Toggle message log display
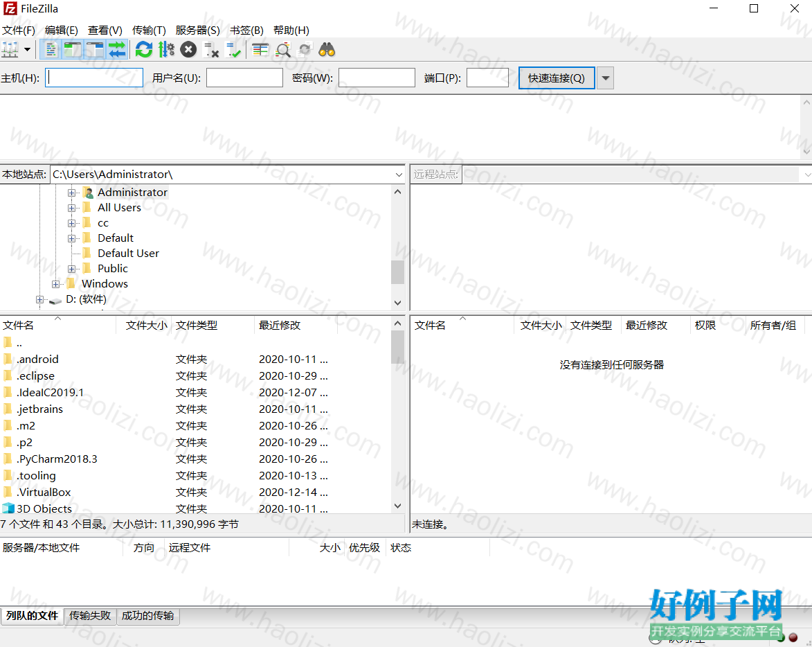 pyautogui.click(x=51, y=50)
